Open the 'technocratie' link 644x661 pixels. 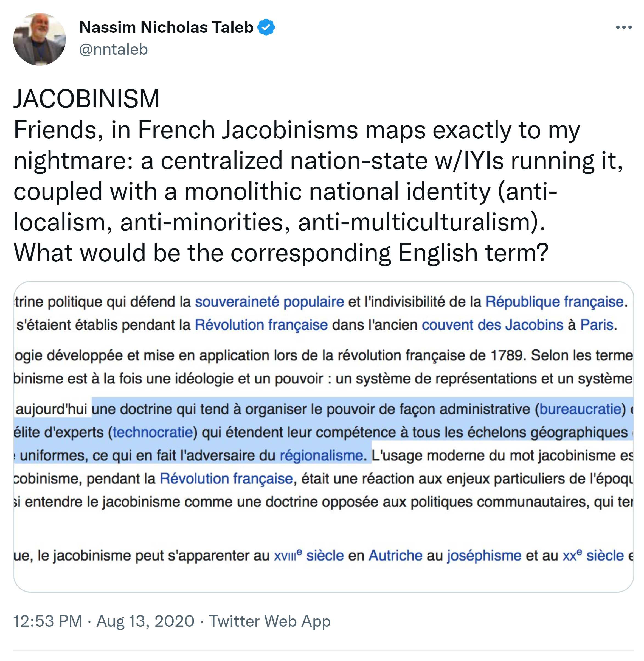coord(153,432)
